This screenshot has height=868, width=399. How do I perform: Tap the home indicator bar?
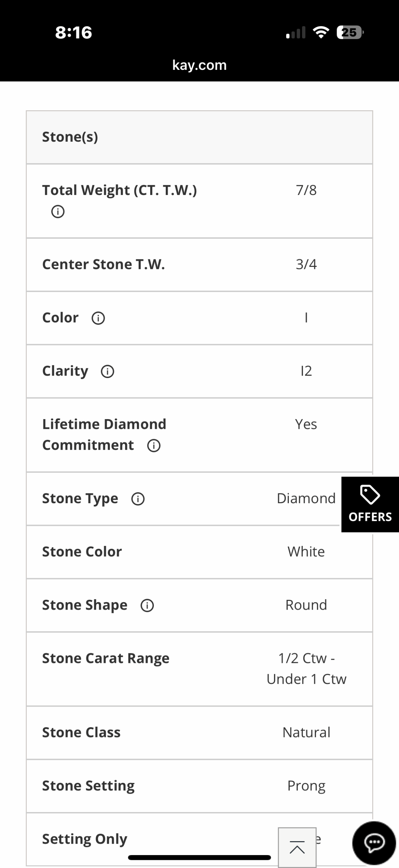coord(199,857)
